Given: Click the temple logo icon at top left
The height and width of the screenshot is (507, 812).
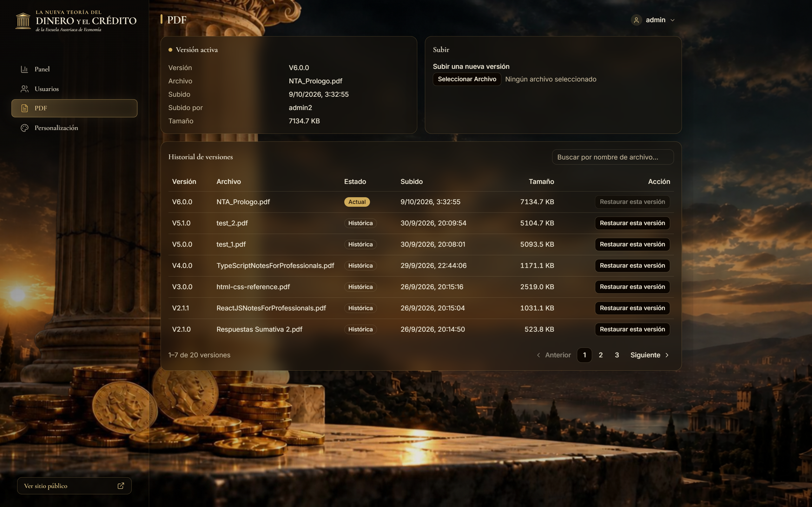Looking at the screenshot, I should (x=23, y=21).
